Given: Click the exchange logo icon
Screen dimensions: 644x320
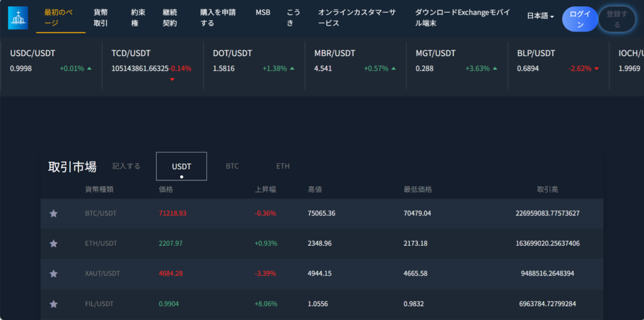Looking at the screenshot, I should (x=18, y=18).
